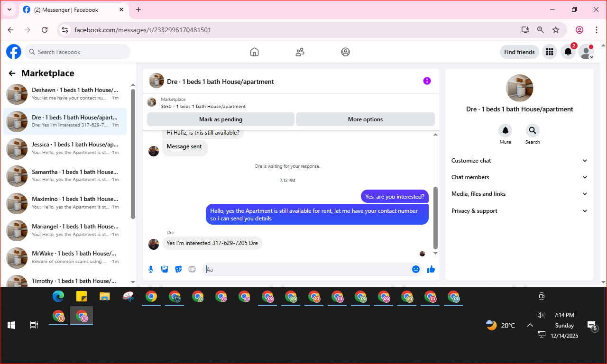This screenshot has height=364, width=607.
Task: Open the Friends icon in top navigation
Action: [300, 52]
